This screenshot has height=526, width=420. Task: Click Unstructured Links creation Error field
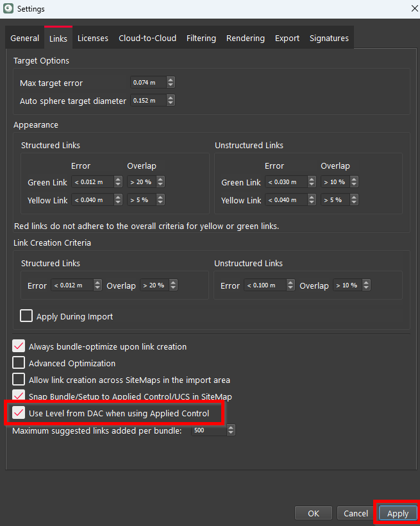tap(265, 285)
